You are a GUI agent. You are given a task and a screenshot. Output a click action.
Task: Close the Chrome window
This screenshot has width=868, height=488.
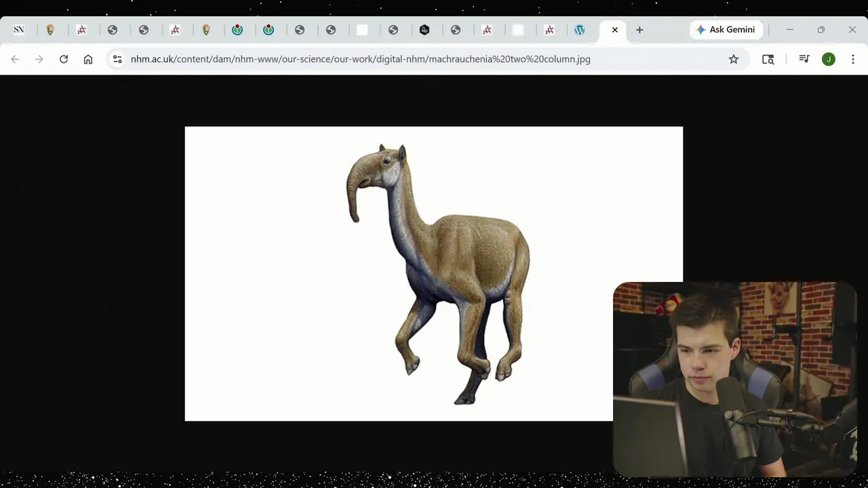tap(852, 30)
